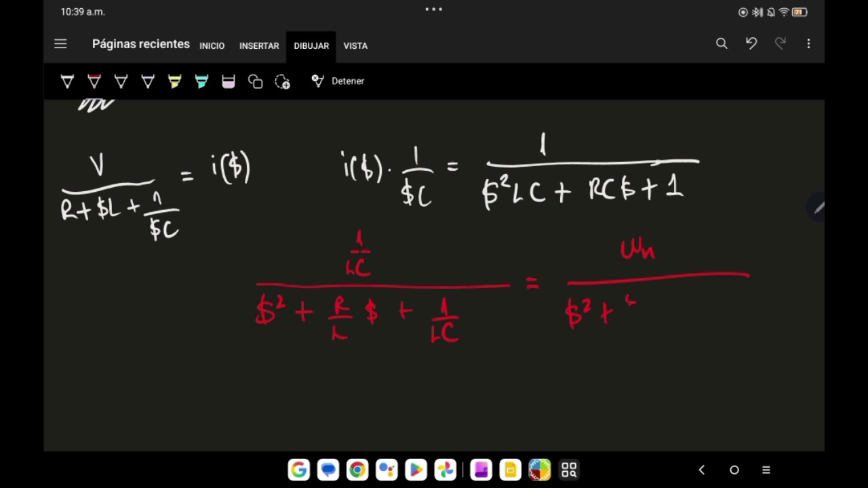Select the cyan highlighter
This screenshot has width=868, height=488.
tap(201, 81)
